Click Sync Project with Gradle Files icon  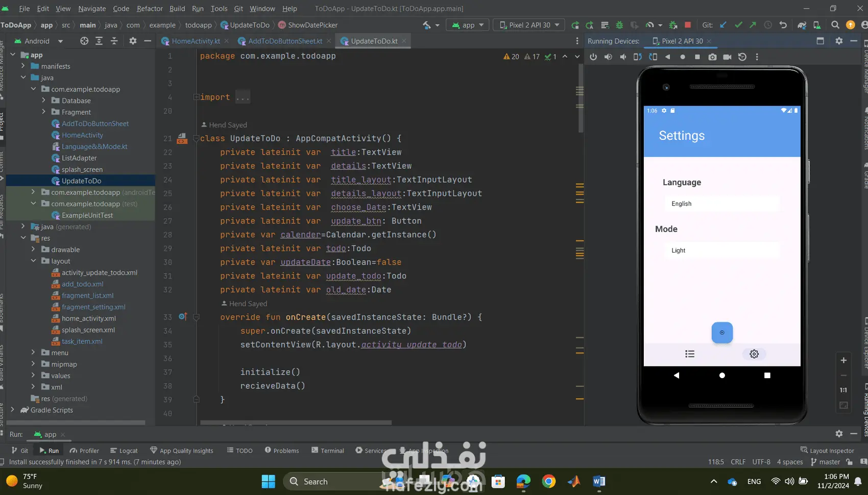(x=802, y=25)
